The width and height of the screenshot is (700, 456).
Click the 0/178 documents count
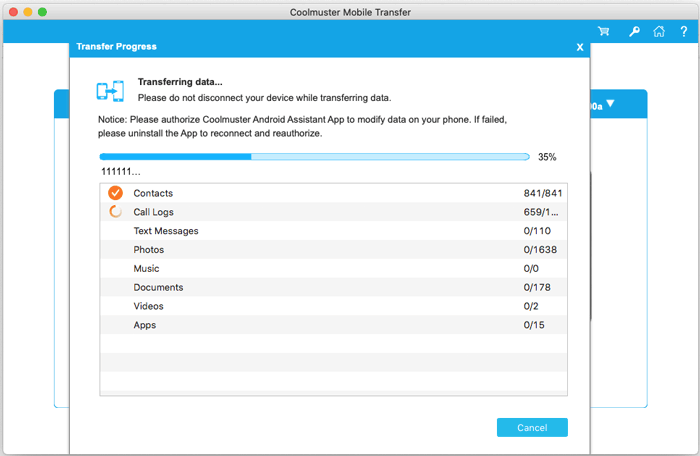point(537,287)
